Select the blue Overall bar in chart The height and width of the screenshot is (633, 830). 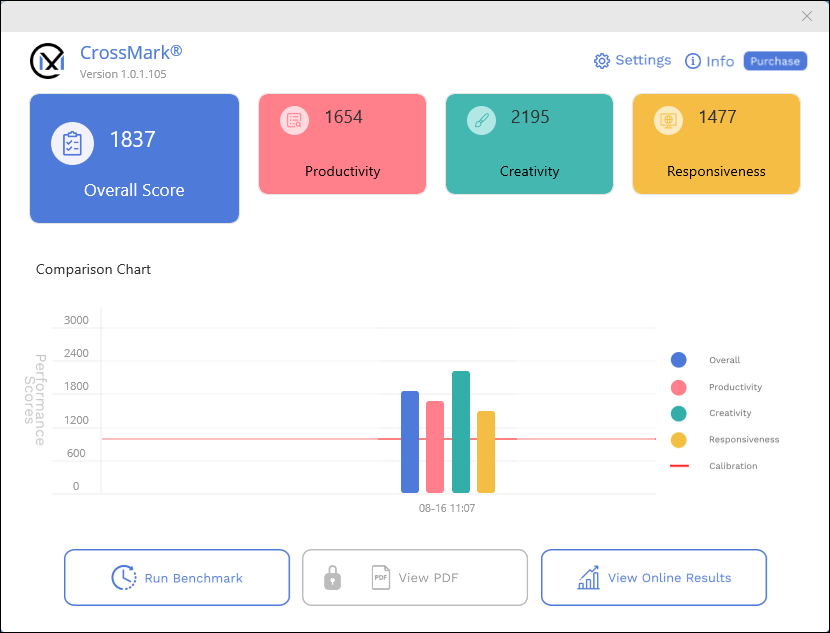coord(410,442)
